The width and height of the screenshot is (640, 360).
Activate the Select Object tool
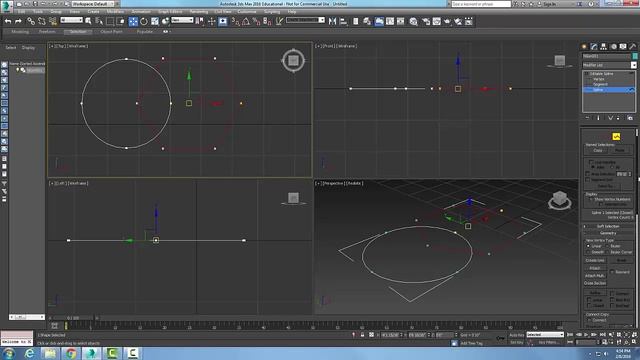click(x=89, y=21)
